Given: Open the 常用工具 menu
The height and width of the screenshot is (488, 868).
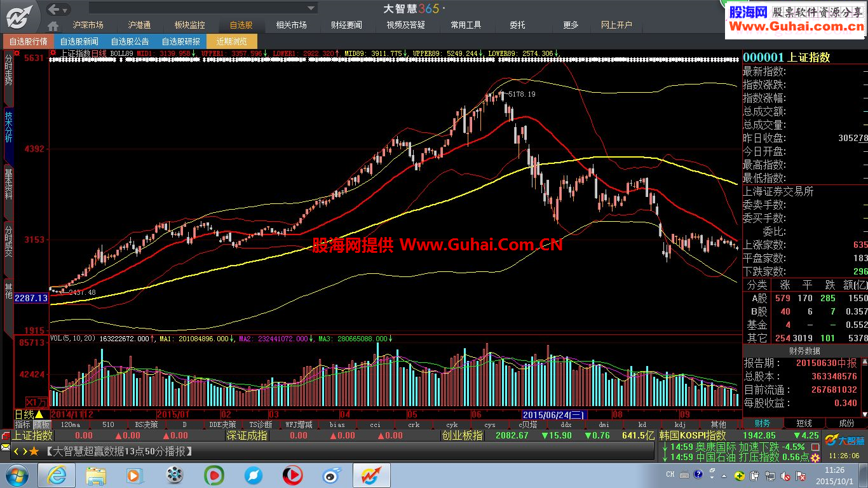Looking at the screenshot, I should tap(466, 25).
